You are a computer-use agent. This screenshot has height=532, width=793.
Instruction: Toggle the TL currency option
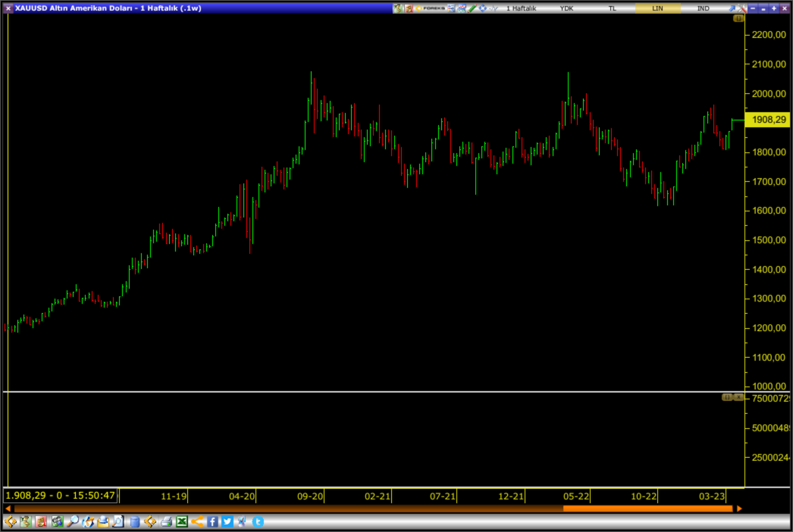pyautogui.click(x=612, y=8)
